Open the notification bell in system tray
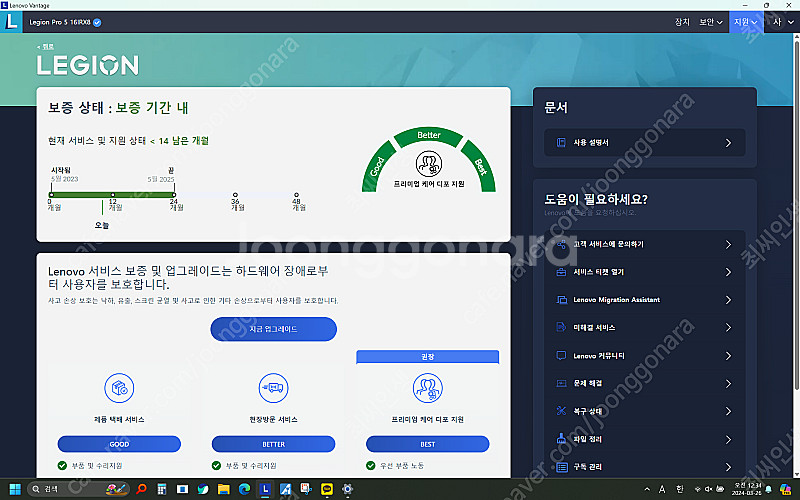Viewport: 800px width, 500px height. [768, 489]
